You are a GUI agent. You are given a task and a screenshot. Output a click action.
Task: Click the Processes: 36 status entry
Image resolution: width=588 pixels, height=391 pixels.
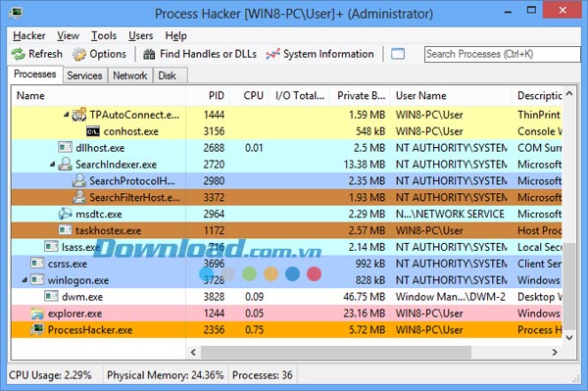pos(262,375)
